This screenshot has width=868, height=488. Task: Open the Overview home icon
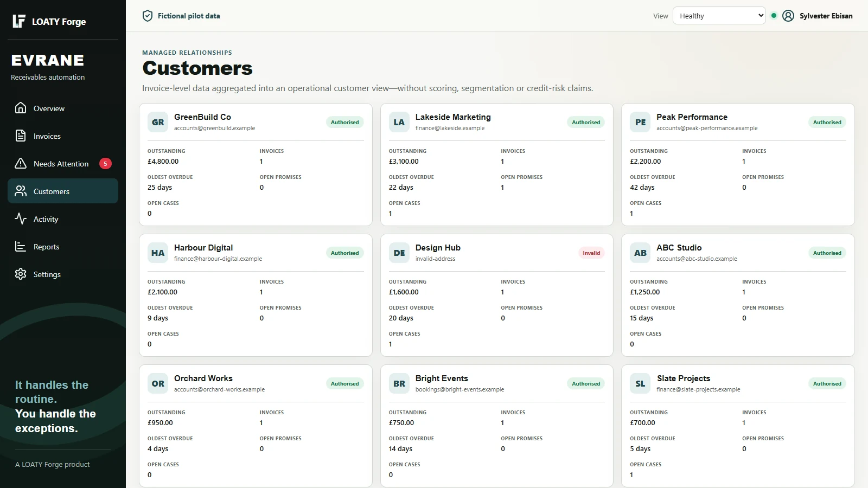[21, 108]
